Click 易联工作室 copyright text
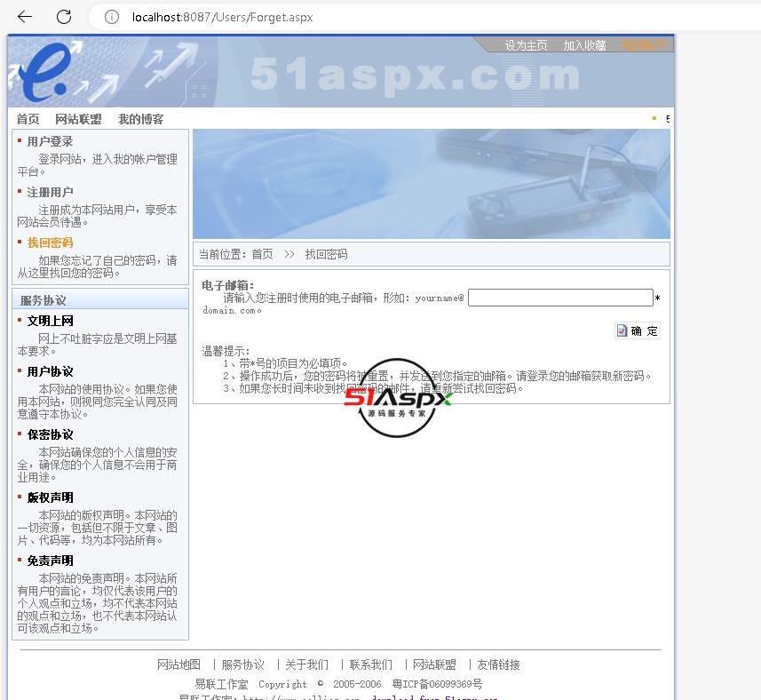This screenshot has width=761, height=700. (221, 684)
